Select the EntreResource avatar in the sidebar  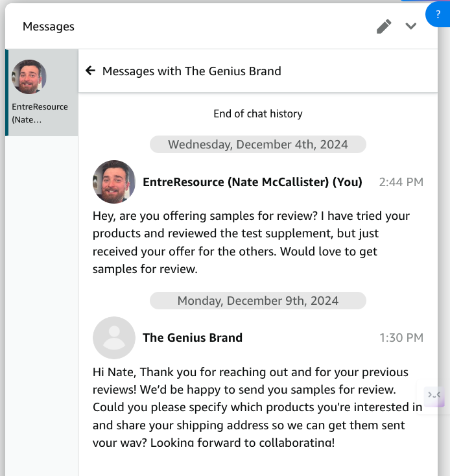tap(29, 77)
